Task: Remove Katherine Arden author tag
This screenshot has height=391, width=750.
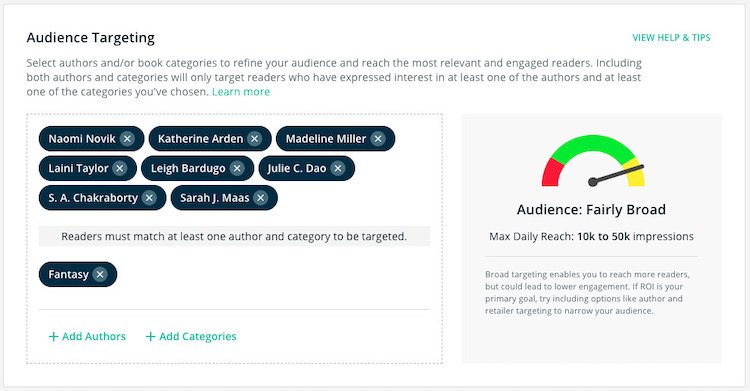Action: click(x=254, y=139)
